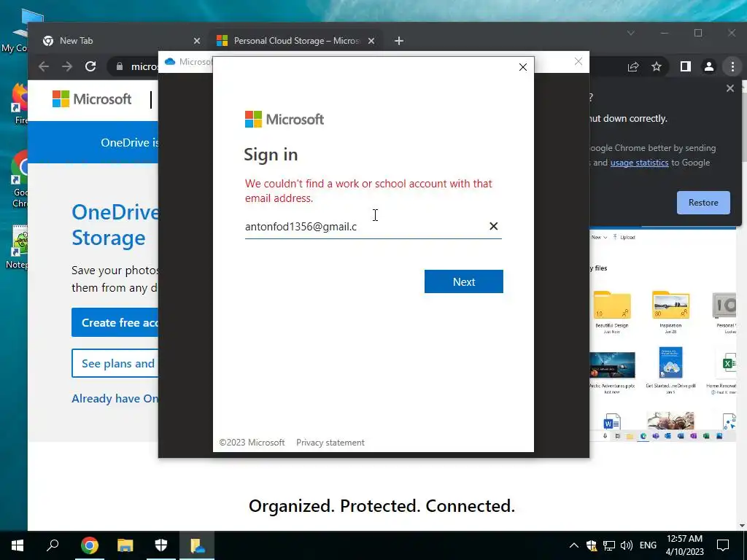Open Windows taskbar search

pyautogui.click(x=53, y=545)
